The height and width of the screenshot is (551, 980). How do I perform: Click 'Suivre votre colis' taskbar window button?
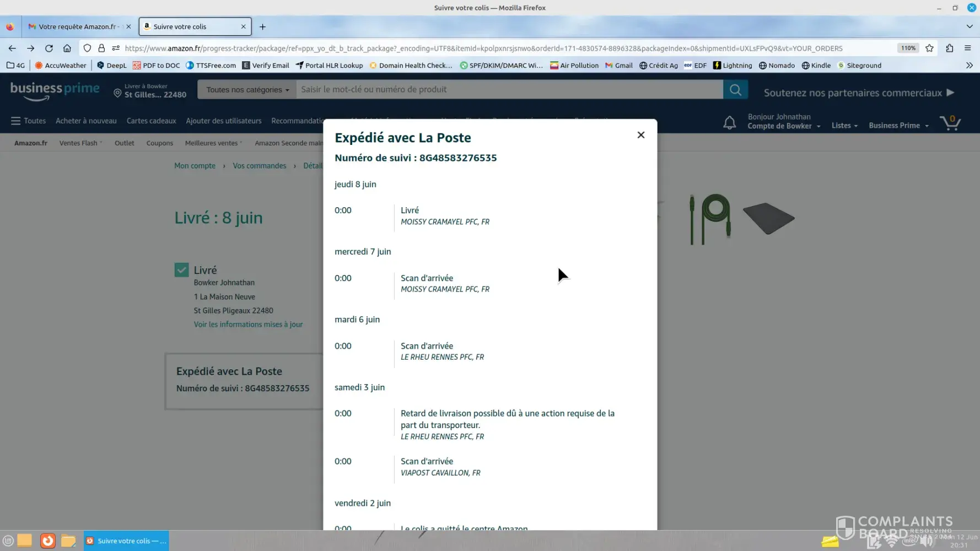click(126, 541)
